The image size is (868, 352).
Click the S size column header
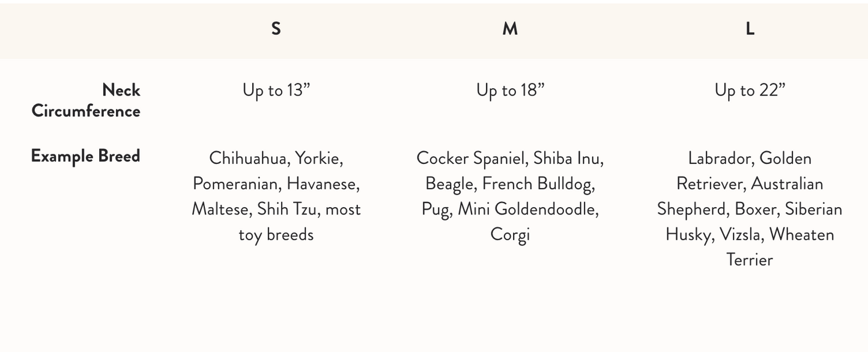[x=276, y=29]
